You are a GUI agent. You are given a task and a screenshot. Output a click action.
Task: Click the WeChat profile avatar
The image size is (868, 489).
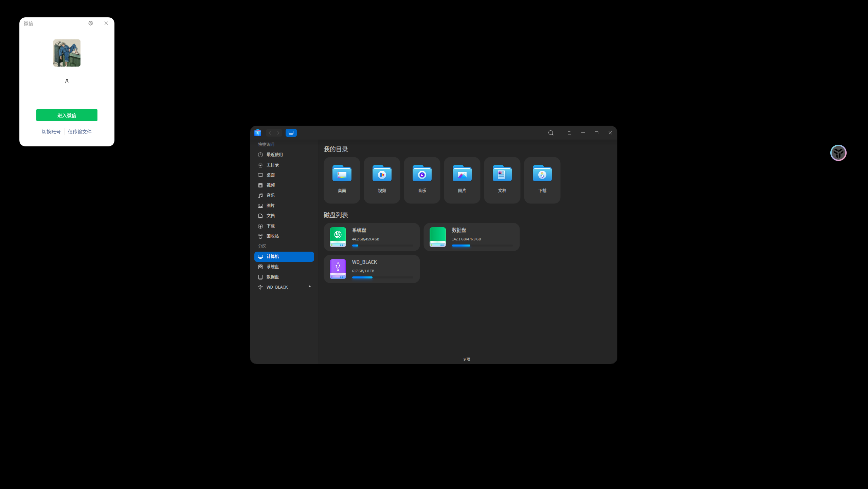point(67,53)
